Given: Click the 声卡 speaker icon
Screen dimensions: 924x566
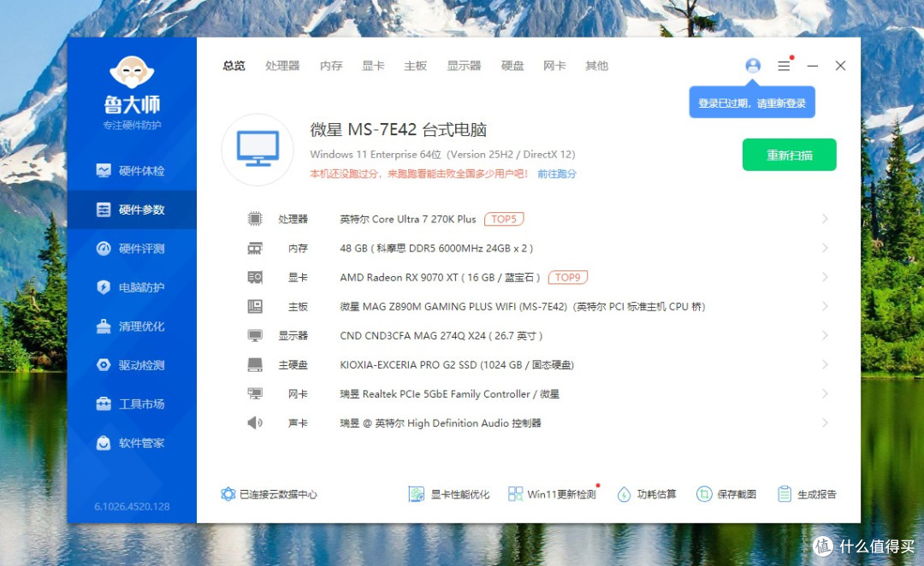Looking at the screenshot, I should tap(255, 423).
